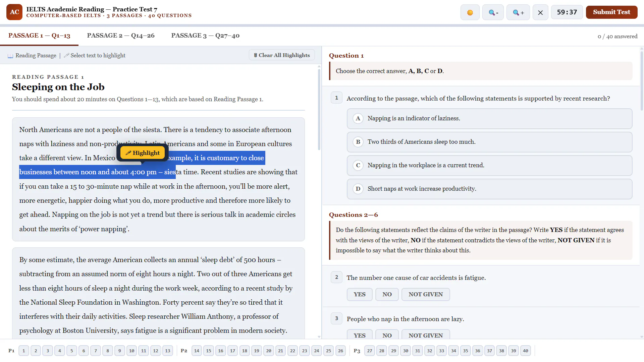
Task: Click the reading passage scrollbar
Action: [x=319, y=109]
